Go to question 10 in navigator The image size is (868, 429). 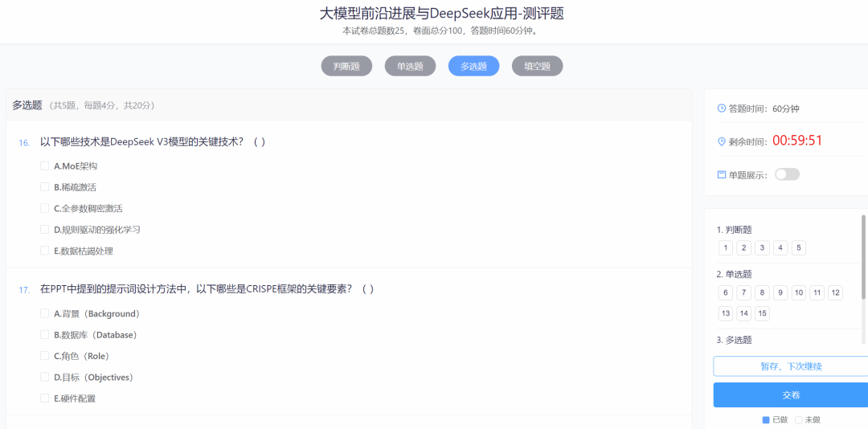tap(799, 292)
